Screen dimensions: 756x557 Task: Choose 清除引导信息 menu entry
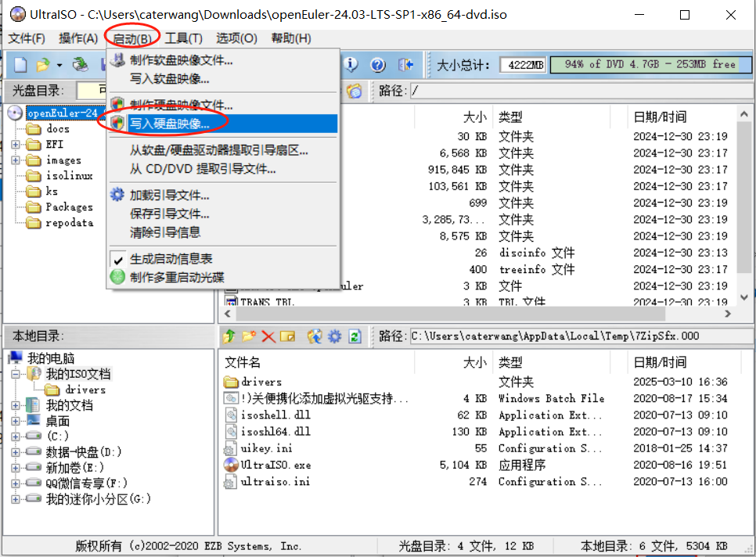click(x=221, y=232)
